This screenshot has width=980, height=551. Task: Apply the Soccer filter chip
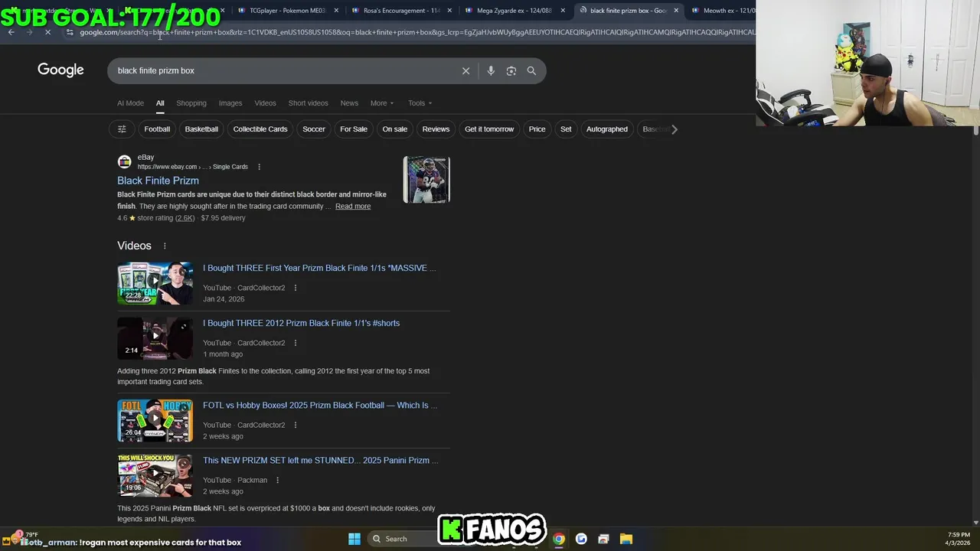[314, 129]
